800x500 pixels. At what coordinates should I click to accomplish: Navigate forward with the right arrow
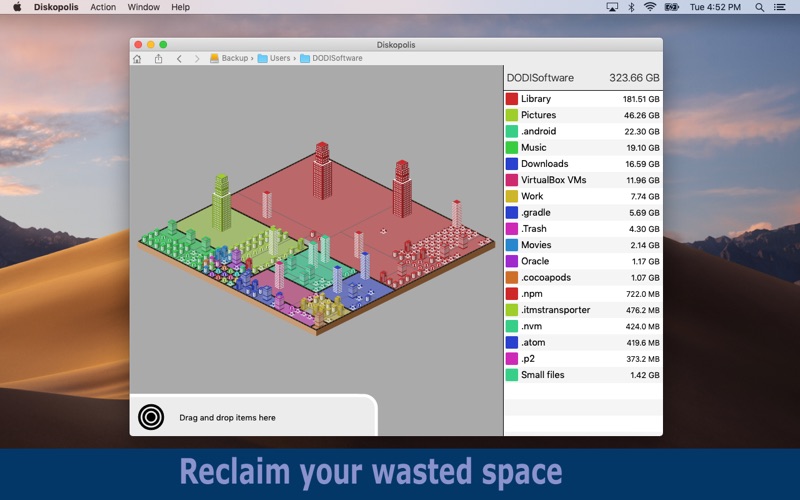(197, 59)
